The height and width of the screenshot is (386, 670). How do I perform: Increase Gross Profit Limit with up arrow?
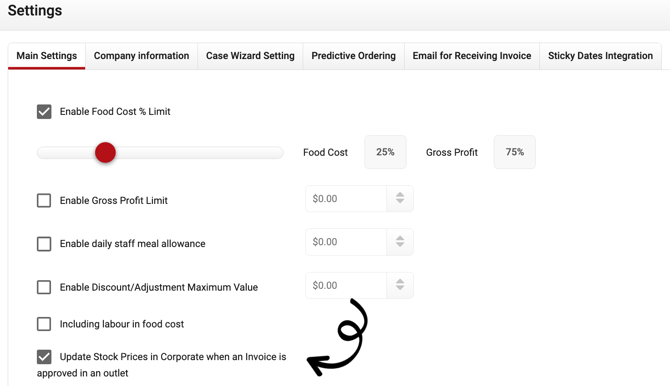pyautogui.click(x=400, y=194)
